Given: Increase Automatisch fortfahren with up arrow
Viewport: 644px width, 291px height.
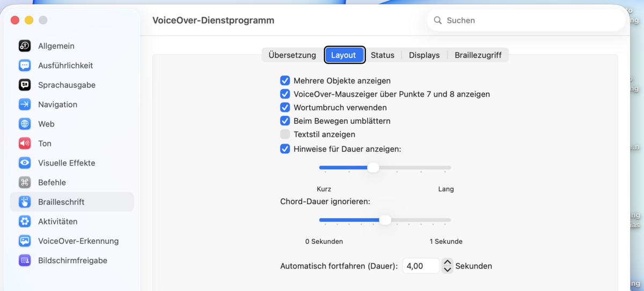Looking at the screenshot, I should [448, 262].
